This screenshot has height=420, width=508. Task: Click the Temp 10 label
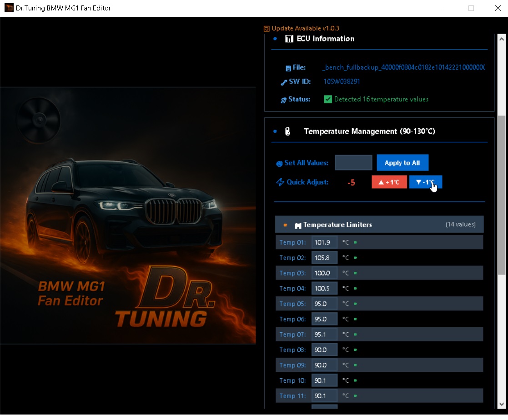point(292,380)
